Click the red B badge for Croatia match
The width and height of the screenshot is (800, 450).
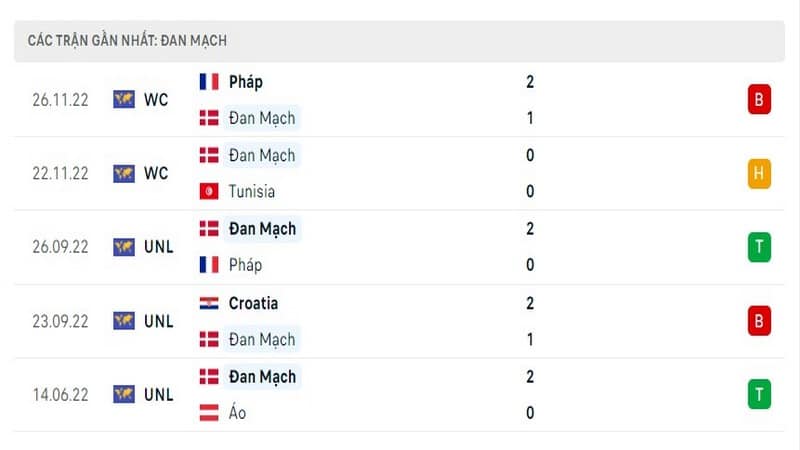pos(759,321)
